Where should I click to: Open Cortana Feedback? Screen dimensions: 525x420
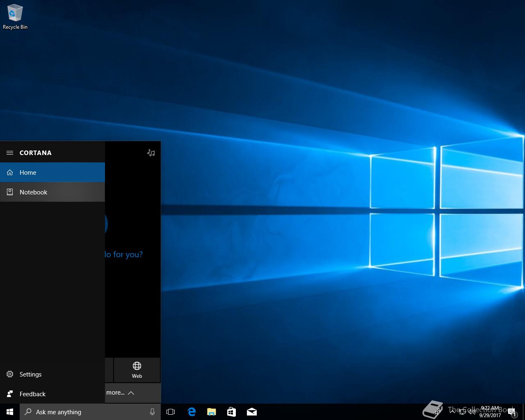click(x=32, y=394)
